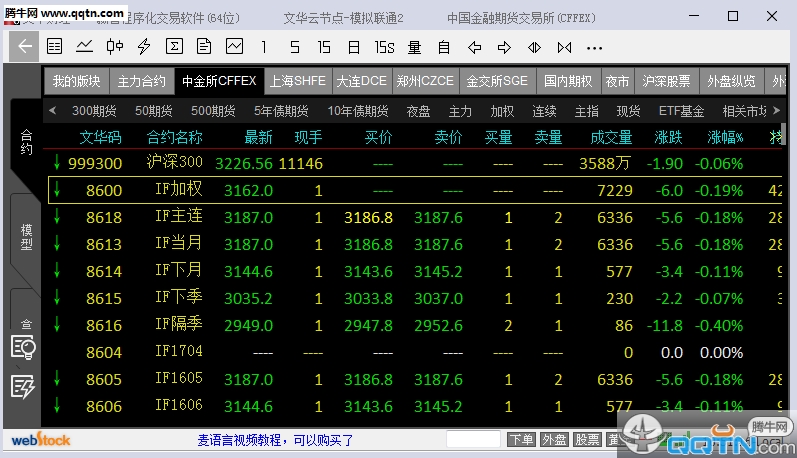Image resolution: width=797 pixels, height=458 pixels.
Task: Click the 量 volume toolbar button
Action: [414, 47]
